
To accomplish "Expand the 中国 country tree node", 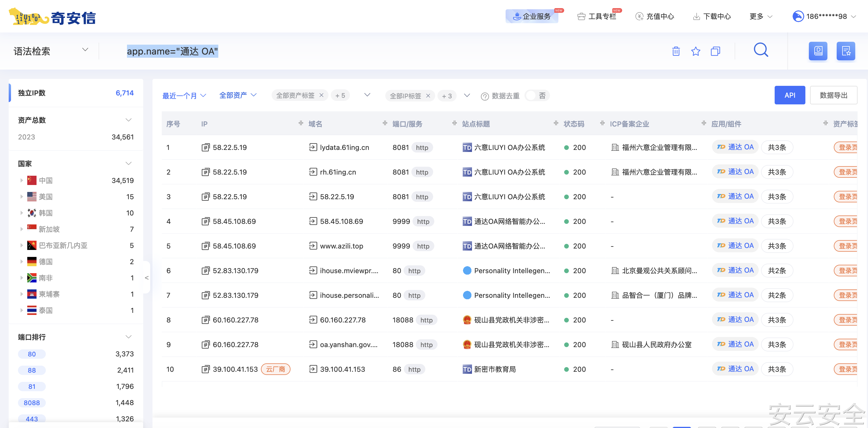I will pyautogui.click(x=21, y=180).
